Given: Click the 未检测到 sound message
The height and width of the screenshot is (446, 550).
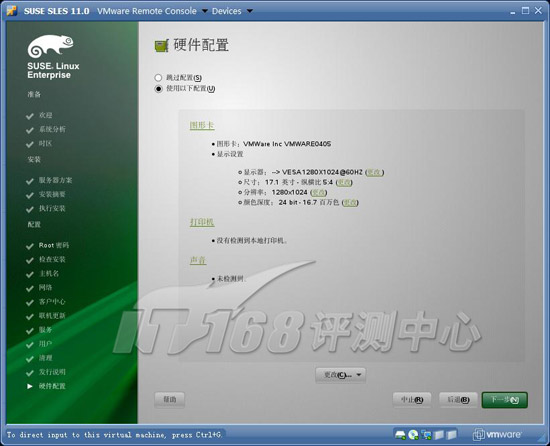Looking at the screenshot, I should [231, 279].
